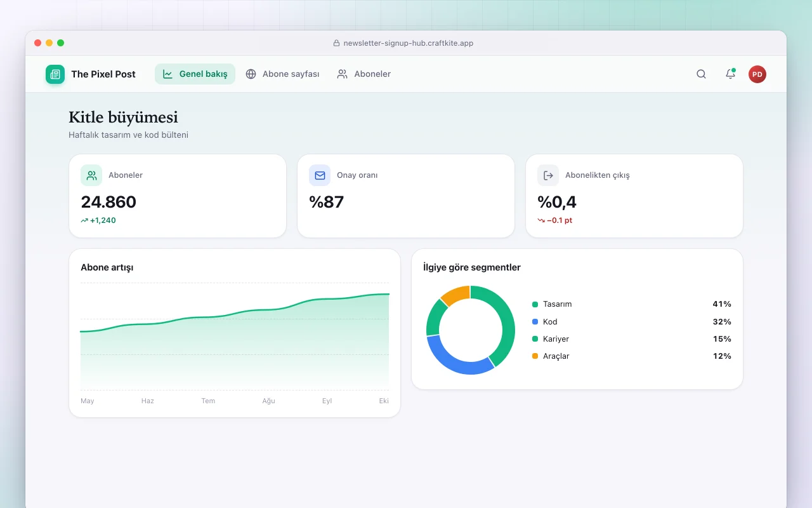Click The Pixel Post brand name
The image size is (812, 508).
tap(103, 74)
